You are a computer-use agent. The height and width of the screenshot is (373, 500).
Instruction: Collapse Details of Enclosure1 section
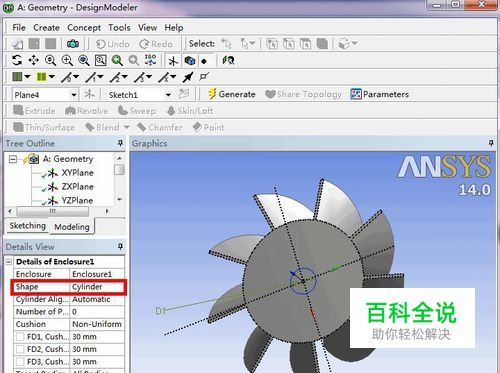tap(9, 262)
